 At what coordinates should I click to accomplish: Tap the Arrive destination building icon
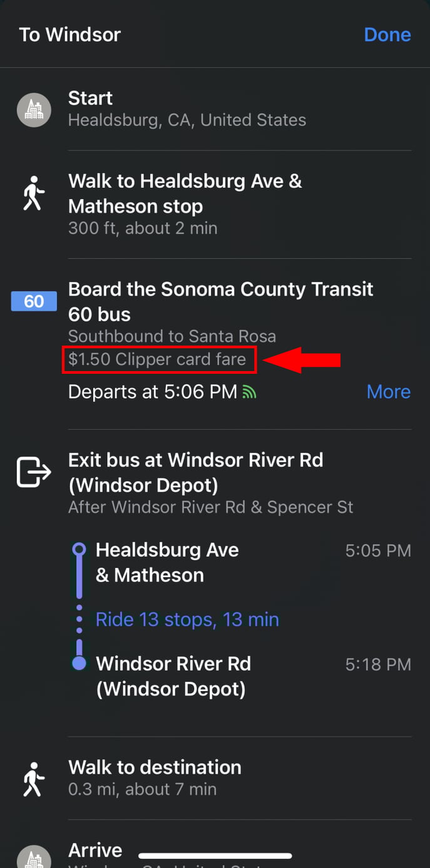pos(33,857)
